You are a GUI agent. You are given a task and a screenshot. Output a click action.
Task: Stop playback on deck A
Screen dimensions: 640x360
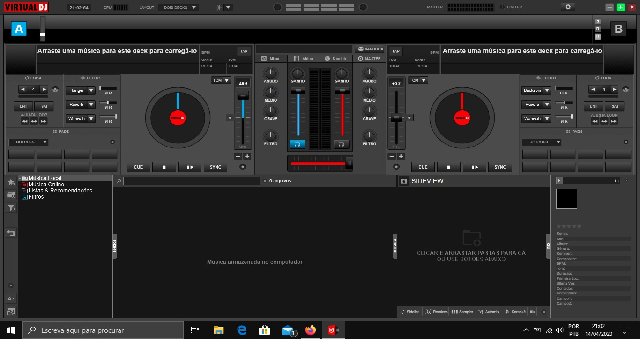tap(164, 167)
